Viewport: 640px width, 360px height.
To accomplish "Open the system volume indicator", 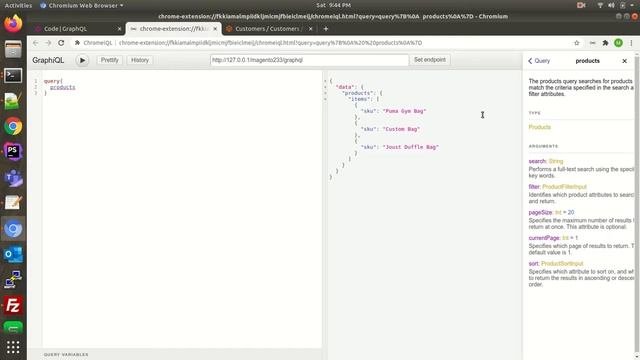I will click(x=611, y=5).
